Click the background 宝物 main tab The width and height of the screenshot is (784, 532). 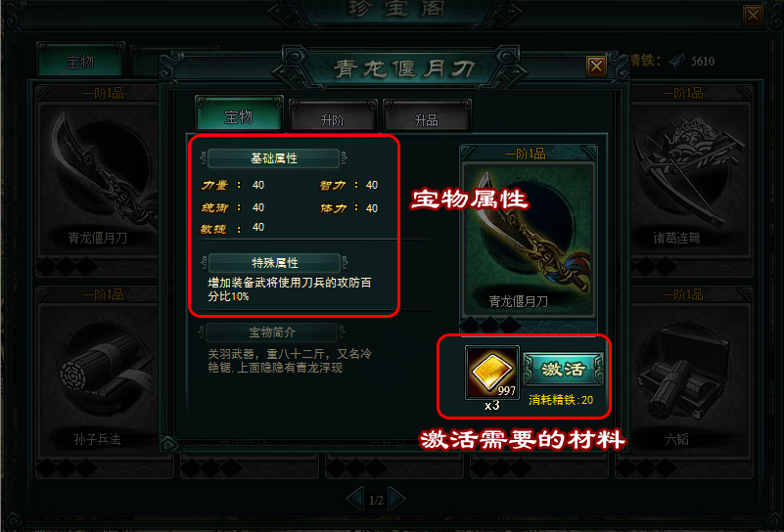click(x=80, y=62)
